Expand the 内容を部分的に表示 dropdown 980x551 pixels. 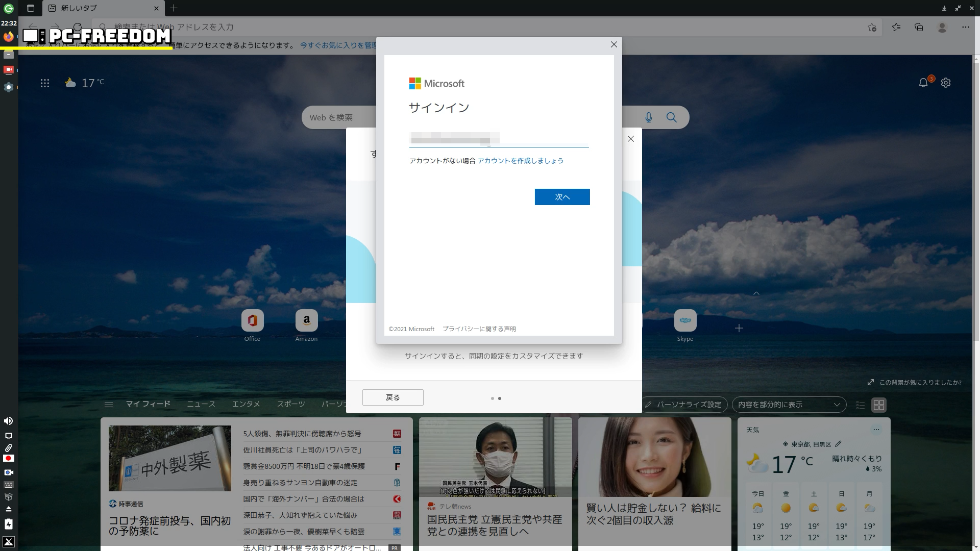pos(789,405)
